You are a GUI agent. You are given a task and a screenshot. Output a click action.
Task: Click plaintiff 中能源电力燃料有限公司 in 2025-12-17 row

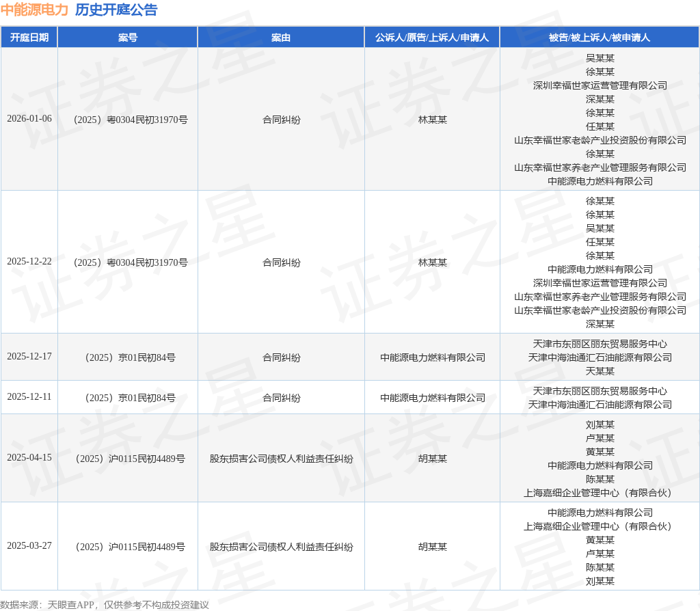point(433,357)
